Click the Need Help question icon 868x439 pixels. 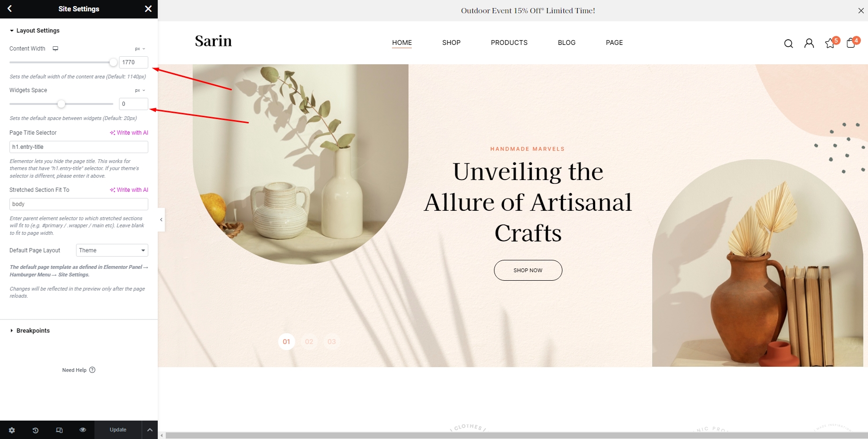[92, 370]
